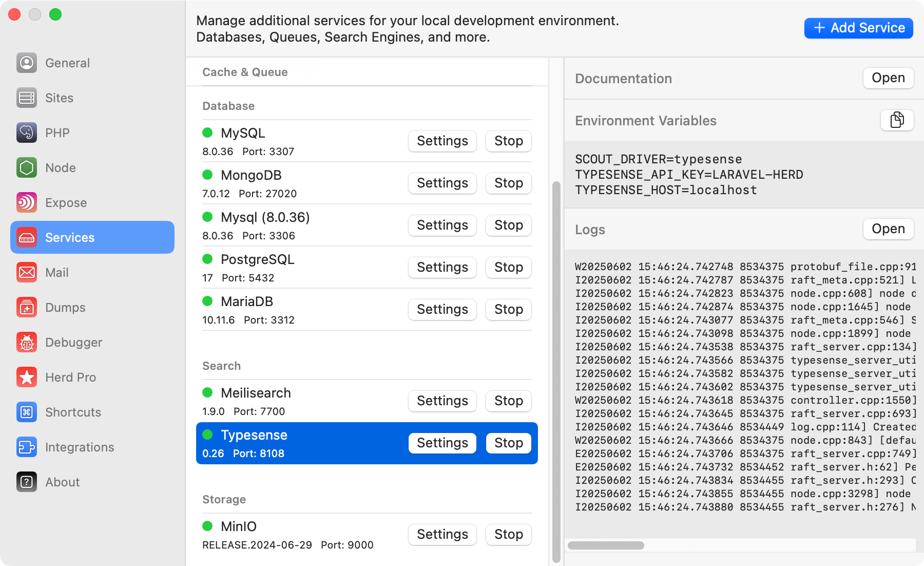Click the Shortcuts command-key icon

point(27,412)
